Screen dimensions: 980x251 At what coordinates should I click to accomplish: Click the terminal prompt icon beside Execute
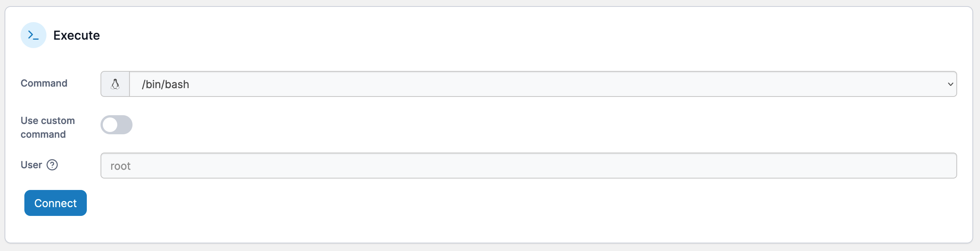click(x=34, y=35)
